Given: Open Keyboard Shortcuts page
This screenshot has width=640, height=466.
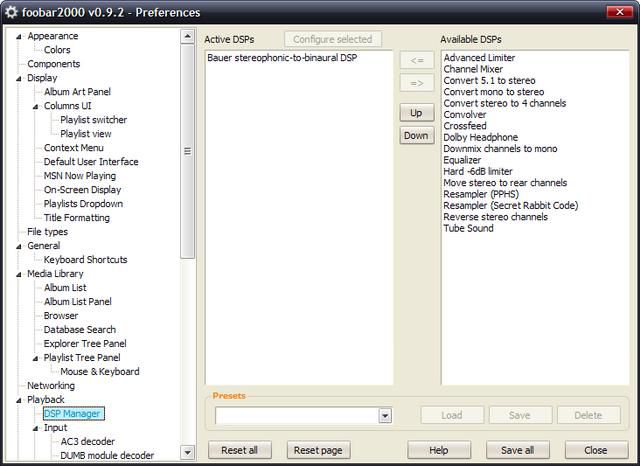Looking at the screenshot, I should click(x=85, y=260).
